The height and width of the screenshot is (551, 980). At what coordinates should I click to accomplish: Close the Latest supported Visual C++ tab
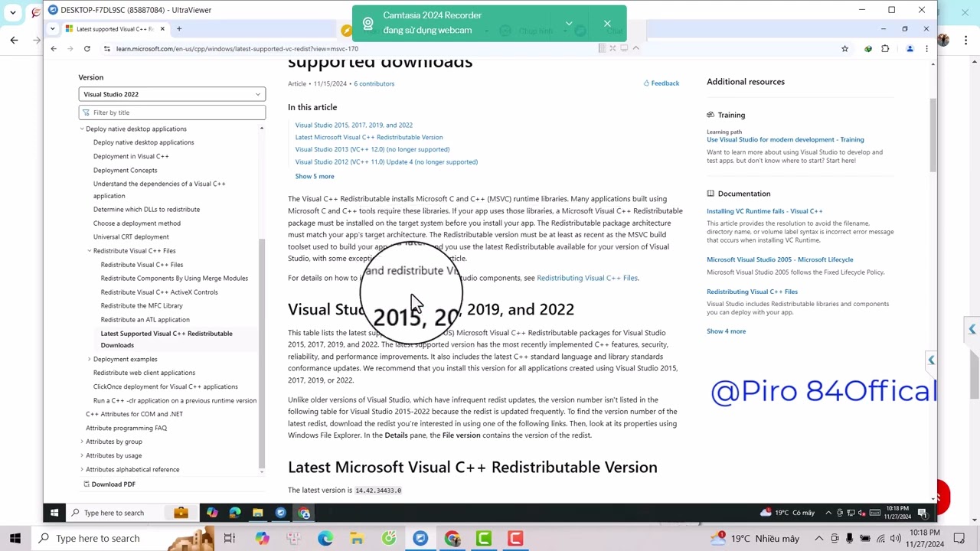pyautogui.click(x=162, y=29)
